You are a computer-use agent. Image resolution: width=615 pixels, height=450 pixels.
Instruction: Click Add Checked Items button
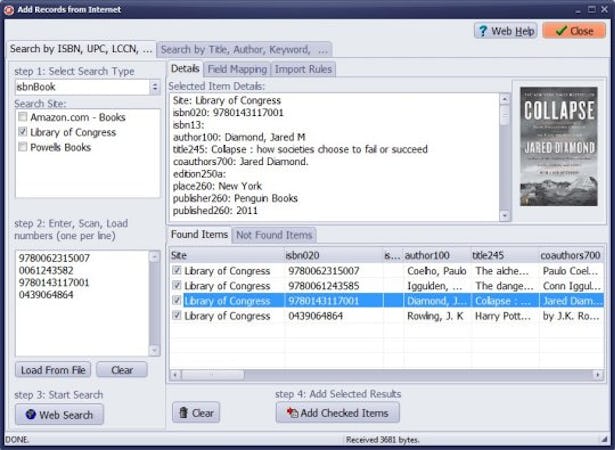pos(338,413)
